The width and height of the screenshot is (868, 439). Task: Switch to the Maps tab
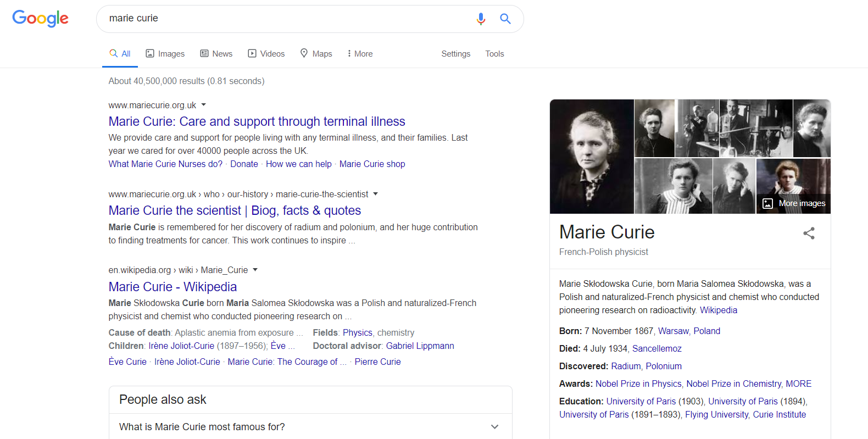(x=316, y=53)
